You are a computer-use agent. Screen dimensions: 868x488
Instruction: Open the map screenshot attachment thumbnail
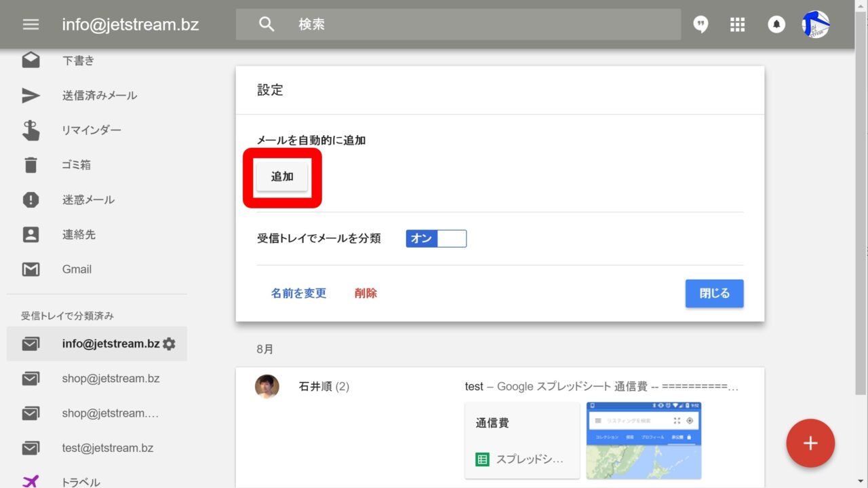[644, 440]
